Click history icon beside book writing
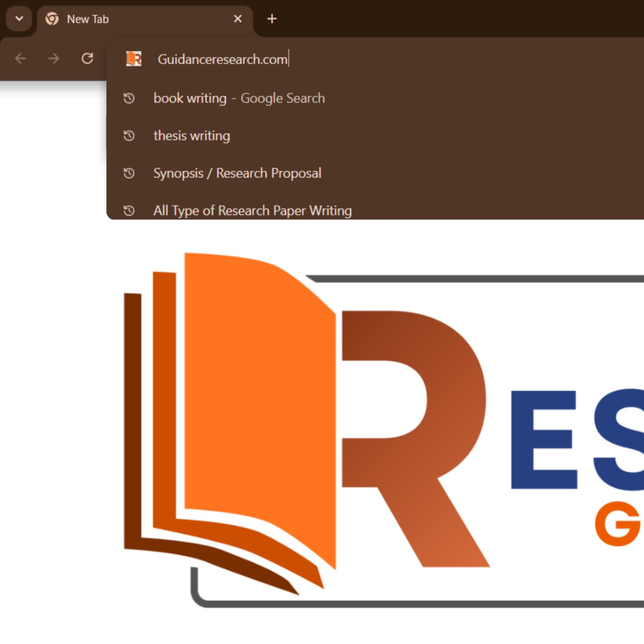Viewport: 644px width, 644px height. tap(129, 98)
